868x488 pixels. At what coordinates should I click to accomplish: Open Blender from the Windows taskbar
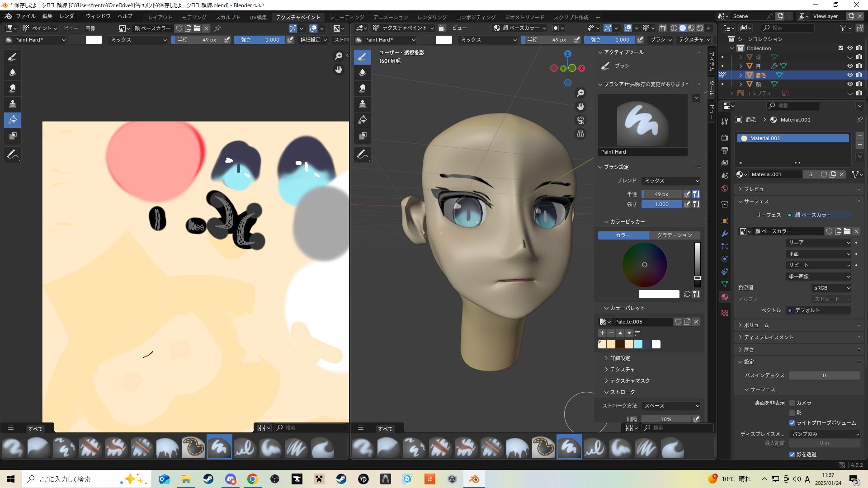point(474,479)
